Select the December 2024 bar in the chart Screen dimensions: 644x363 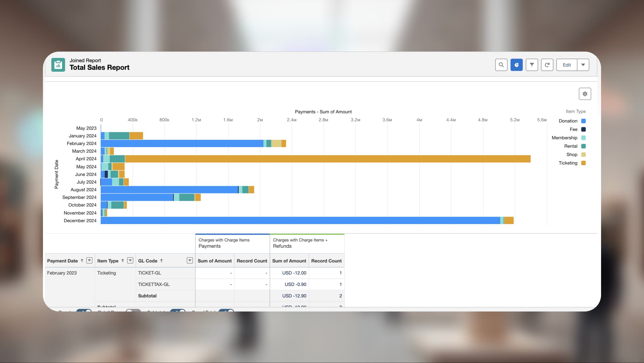tap(307, 220)
